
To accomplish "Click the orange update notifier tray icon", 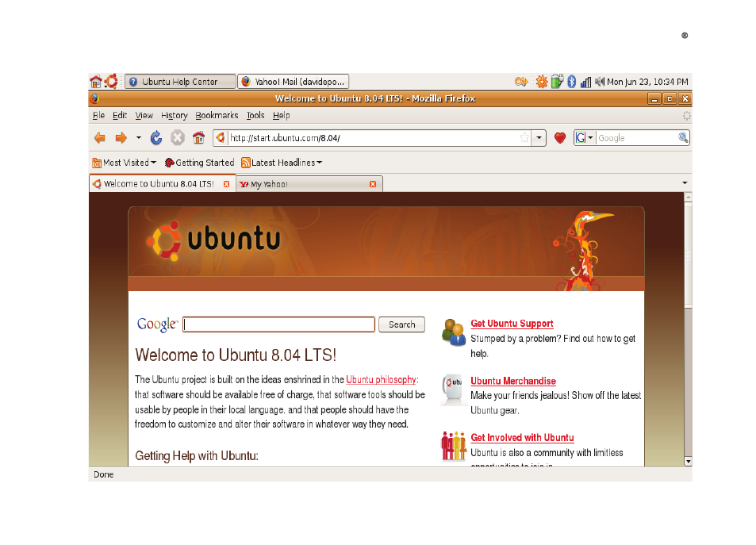I will (542, 82).
